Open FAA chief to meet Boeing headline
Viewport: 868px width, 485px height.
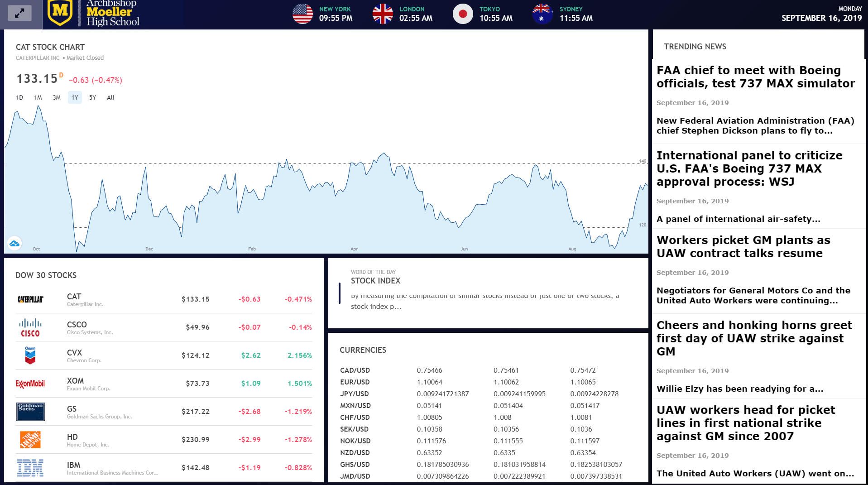coord(756,77)
